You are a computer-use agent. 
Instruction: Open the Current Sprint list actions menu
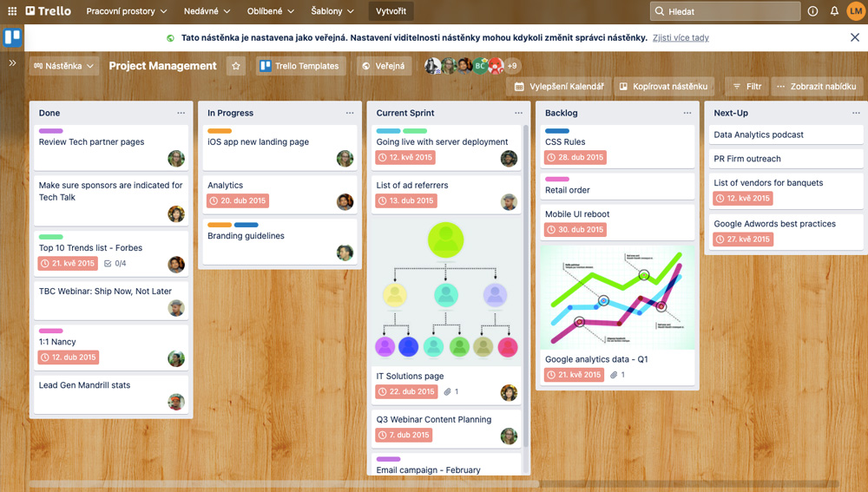pos(519,113)
